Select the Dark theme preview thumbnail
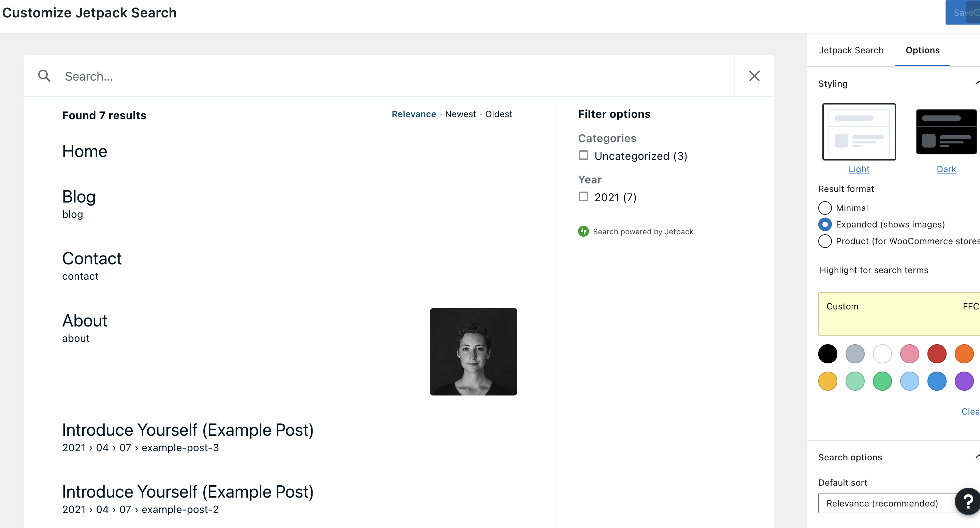The height and width of the screenshot is (528, 980). pos(946,132)
